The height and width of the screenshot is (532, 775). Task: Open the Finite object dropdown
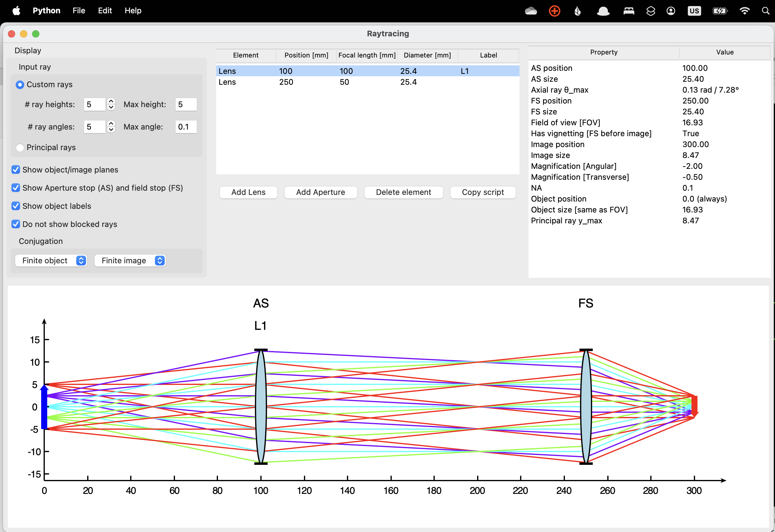(x=51, y=260)
